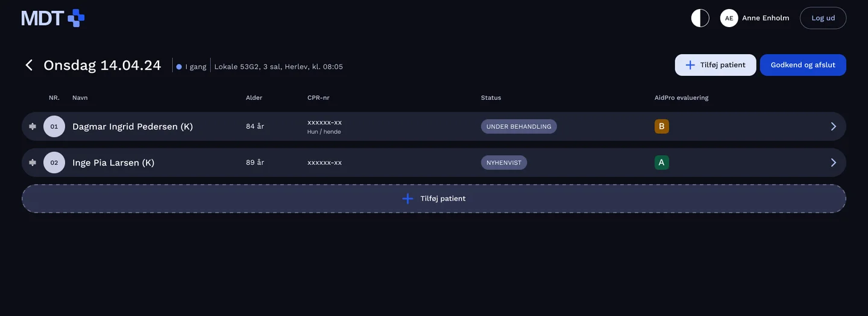Click the NR. column header
This screenshot has height=316, width=868.
54,98
